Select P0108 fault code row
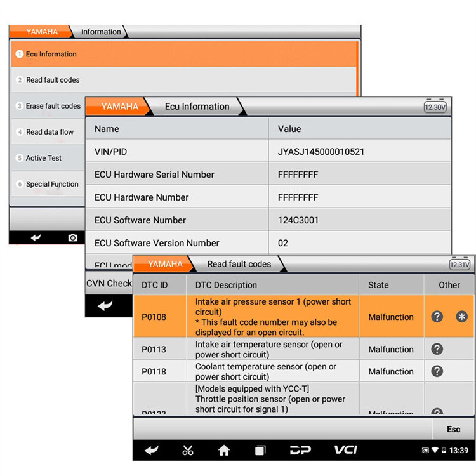This screenshot has height=476, width=476. [303, 316]
